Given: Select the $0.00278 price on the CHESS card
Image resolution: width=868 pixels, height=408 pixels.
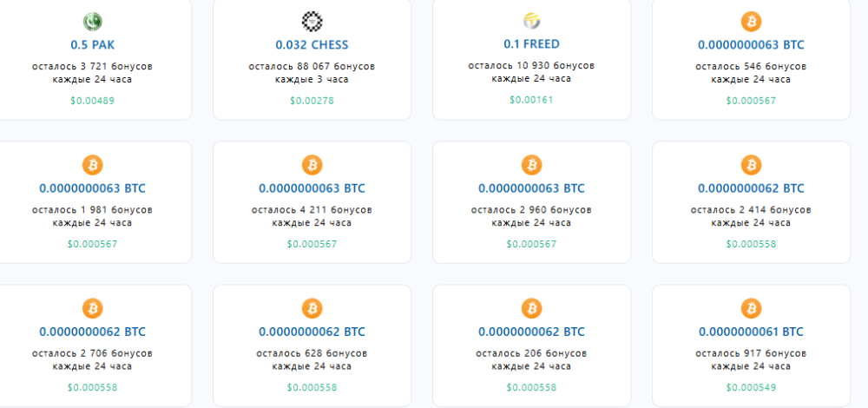Looking at the screenshot, I should pos(312,101).
